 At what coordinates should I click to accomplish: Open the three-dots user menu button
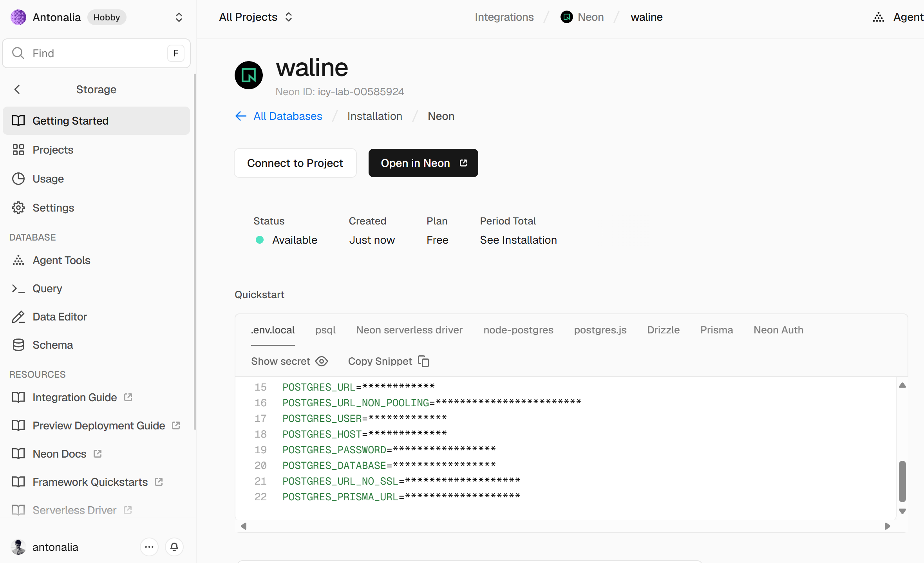tap(149, 547)
